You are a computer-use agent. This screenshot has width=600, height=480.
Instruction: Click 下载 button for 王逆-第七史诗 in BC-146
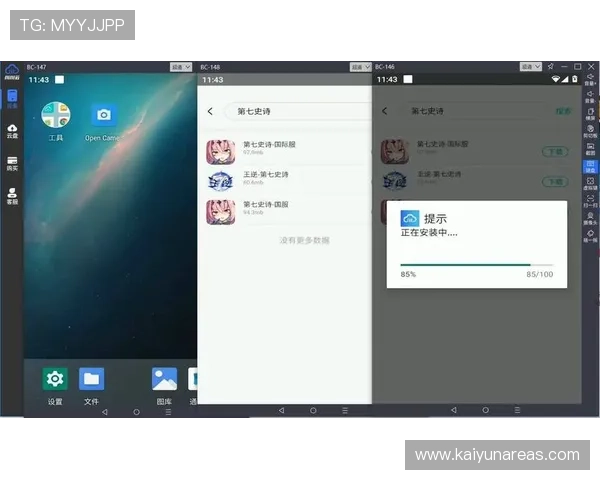pos(555,181)
